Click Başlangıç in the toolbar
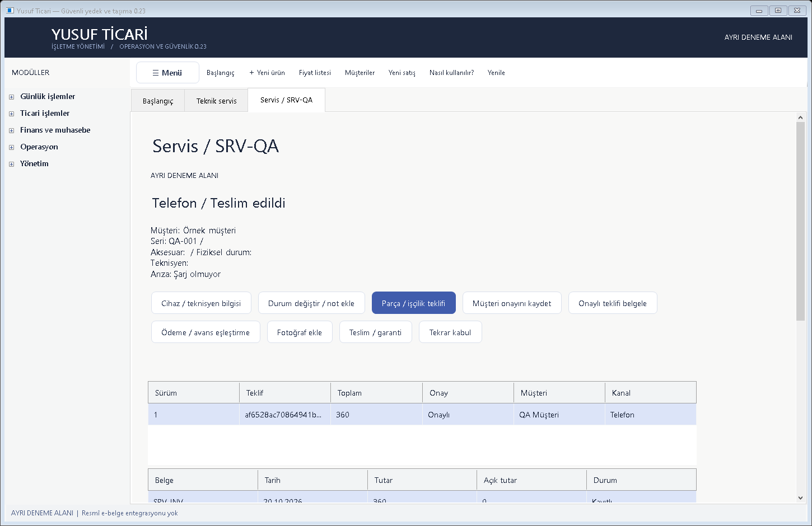Screen dimensions: 812x526 pos(220,73)
